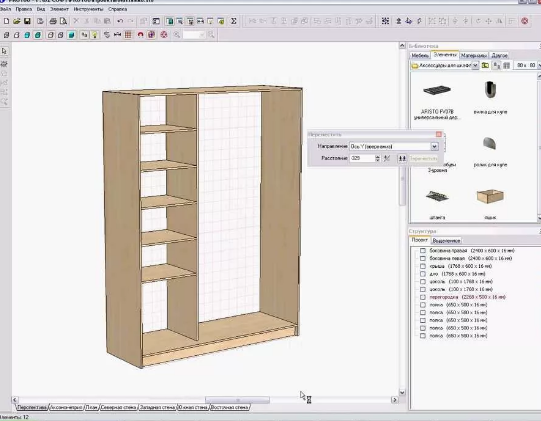Click the Save file icon
The image size is (541, 421).
27,21
